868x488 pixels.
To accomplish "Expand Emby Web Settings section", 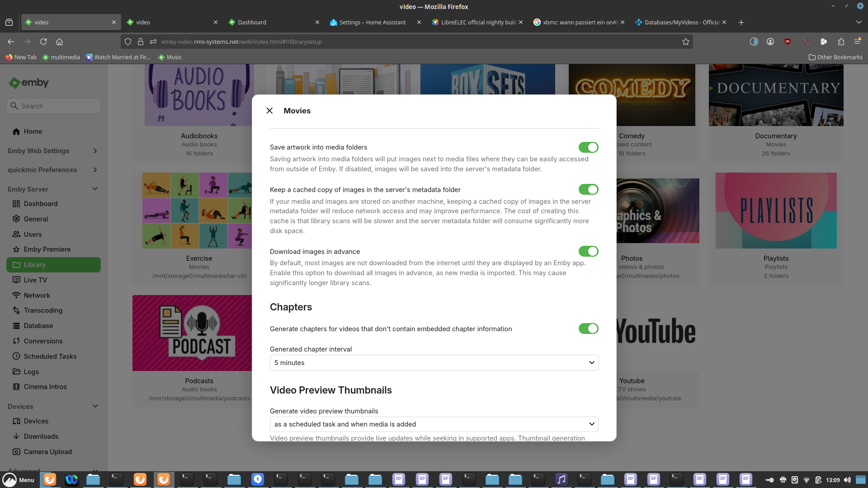I will [95, 151].
